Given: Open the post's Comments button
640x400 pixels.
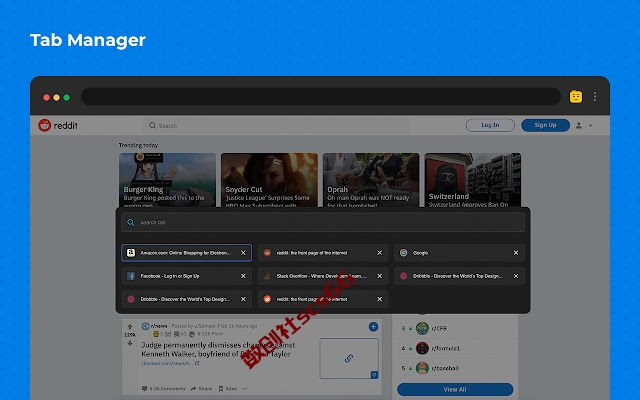Looking at the screenshot, I should click(163, 389).
